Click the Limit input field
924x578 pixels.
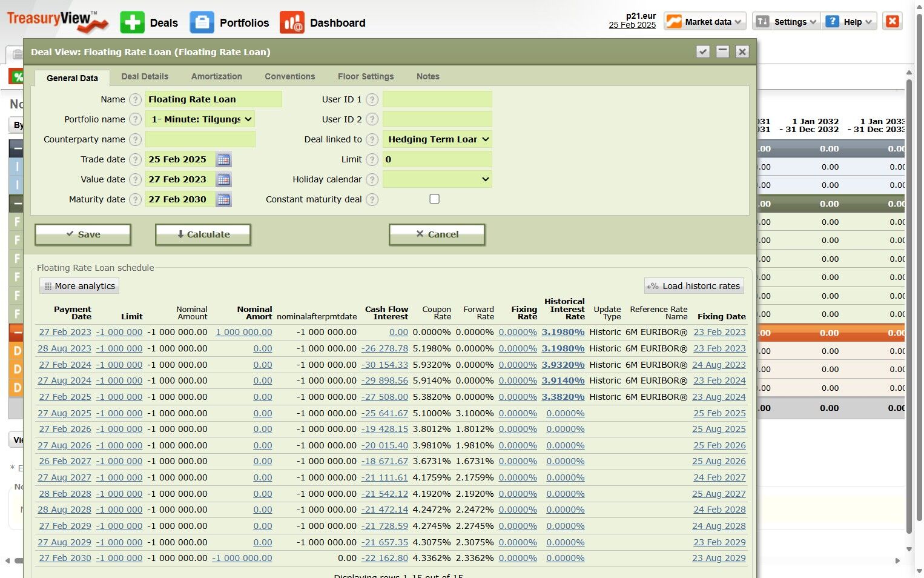point(437,159)
